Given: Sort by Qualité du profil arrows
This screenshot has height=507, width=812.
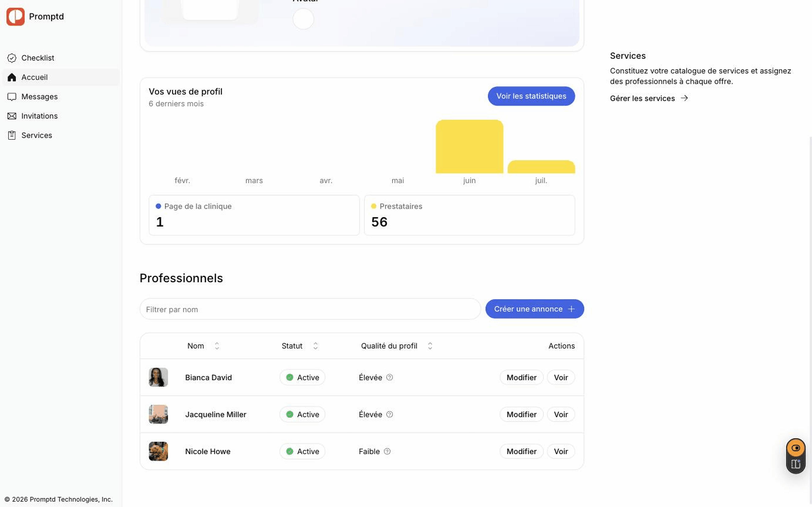Looking at the screenshot, I should click(430, 346).
